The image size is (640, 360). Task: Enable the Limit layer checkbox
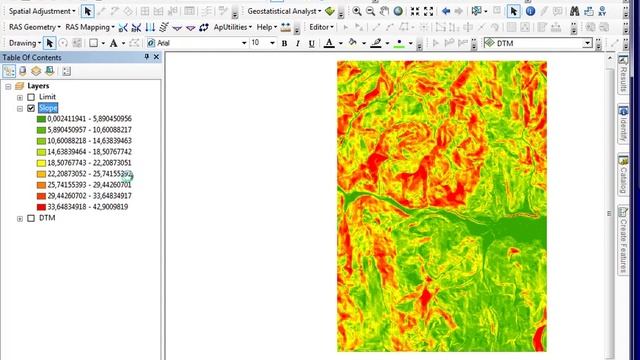(x=31, y=97)
